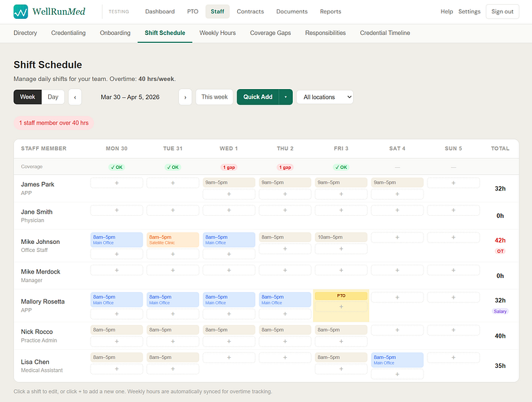Add a shift for Mike Johnson on Saturday
532x402 pixels.
[x=397, y=237]
